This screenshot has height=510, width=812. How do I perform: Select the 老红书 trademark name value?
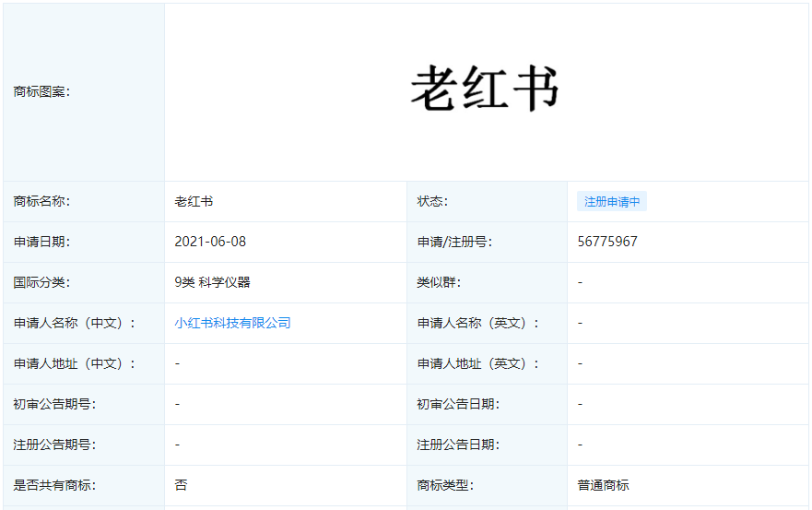[194, 201]
